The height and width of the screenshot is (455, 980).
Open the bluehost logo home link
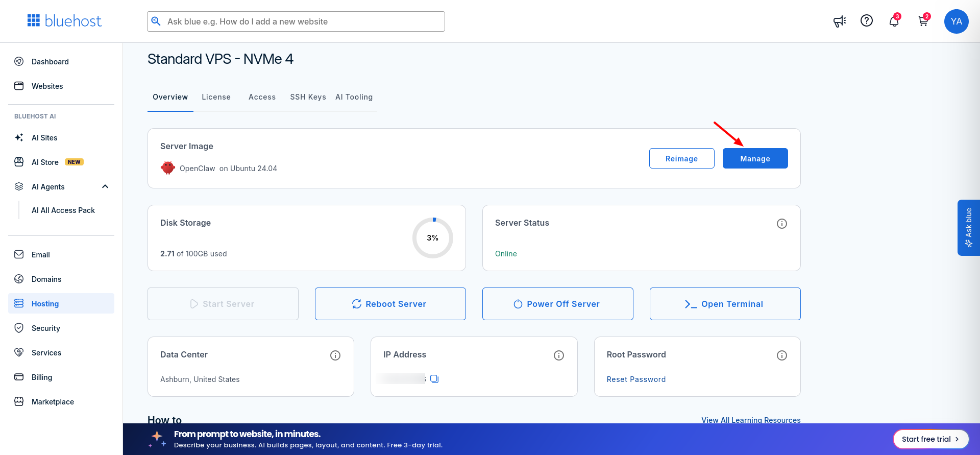[x=64, y=21]
